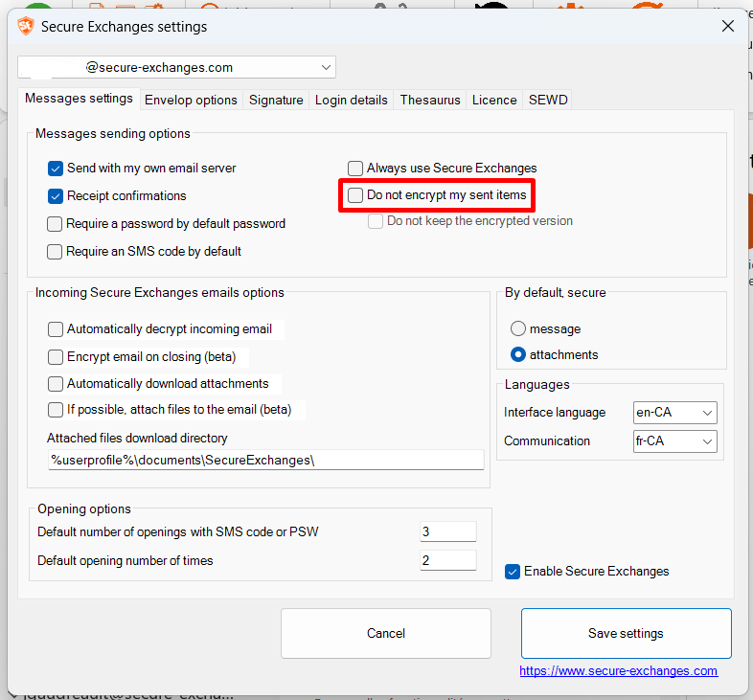The width and height of the screenshot is (753, 700).
Task: Click the SMS code or PSW openings field
Action: click(x=448, y=531)
